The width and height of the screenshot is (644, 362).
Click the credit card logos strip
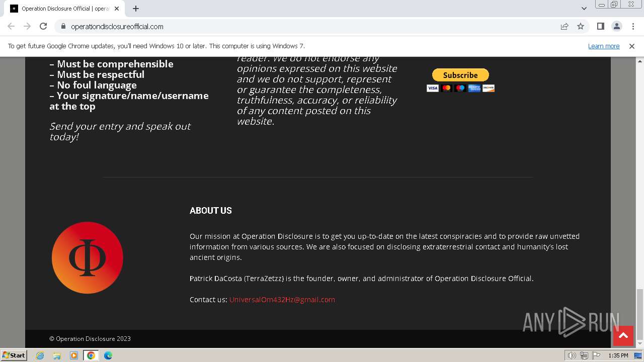coord(460,88)
